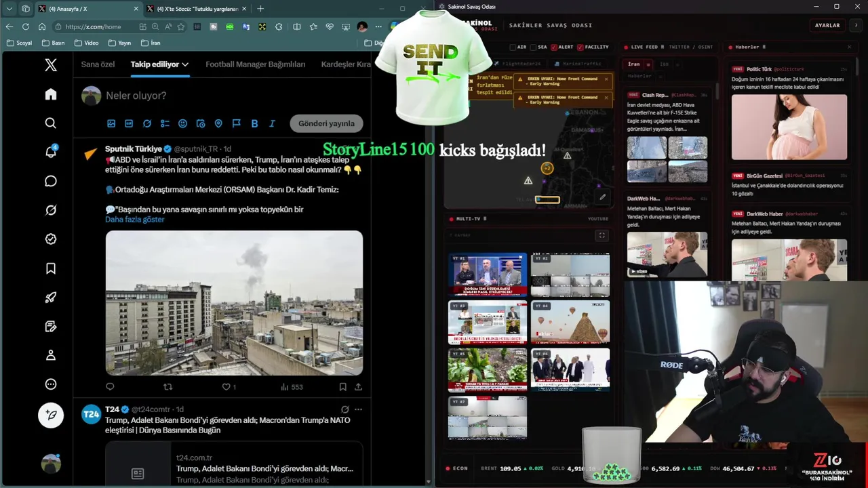Click the Gönderi yayınla button
The height and width of the screenshot is (488, 868).
pyautogui.click(x=326, y=123)
